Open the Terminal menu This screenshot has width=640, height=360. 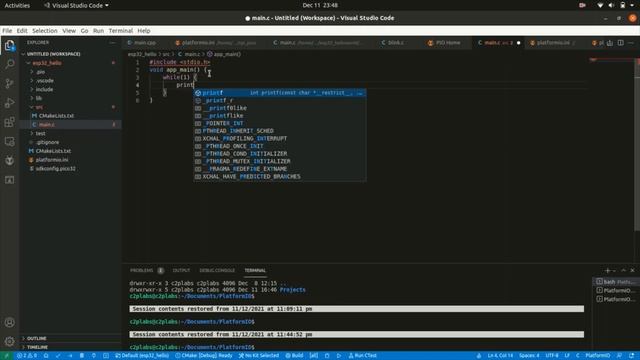[x=120, y=31]
